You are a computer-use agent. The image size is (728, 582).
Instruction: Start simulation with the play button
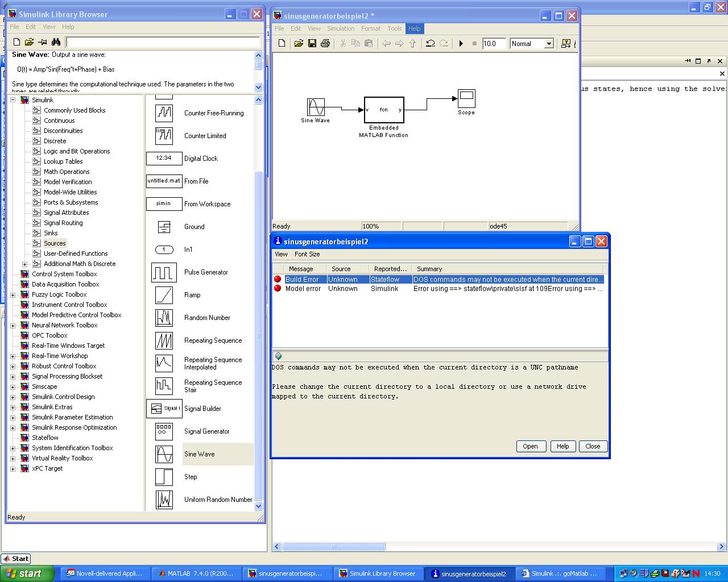[461, 44]
